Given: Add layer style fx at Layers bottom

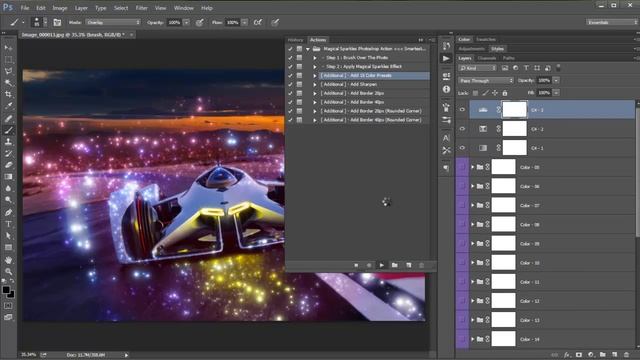Looking at the screenshot, I should [567, 355].
